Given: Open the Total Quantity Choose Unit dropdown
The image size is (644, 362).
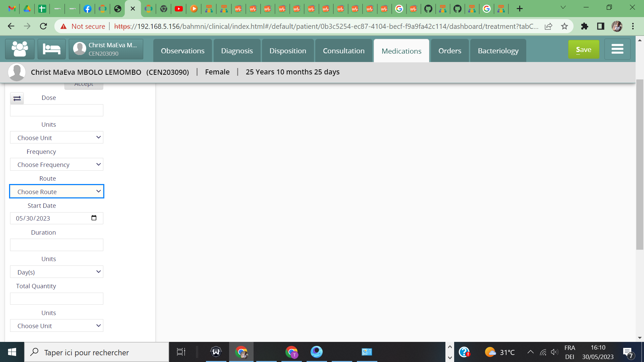Looking at the screenshot, I should point(57,325).
